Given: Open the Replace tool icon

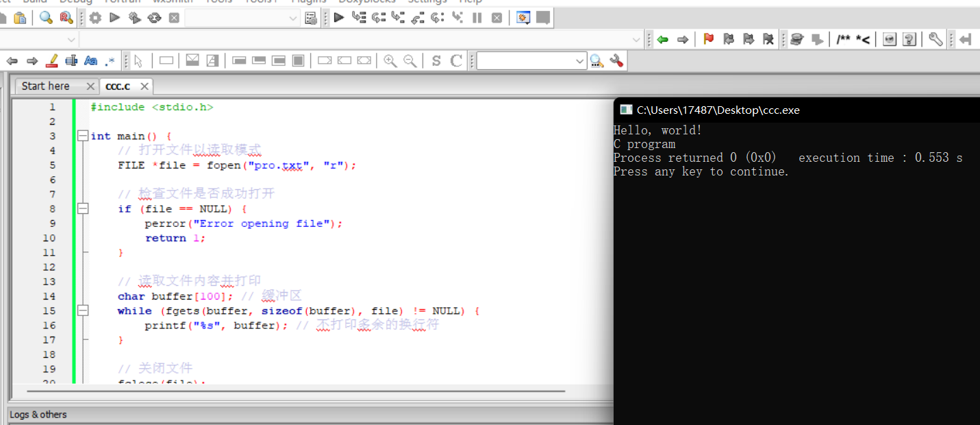Looking at the screenshot, I should pyautogui.click(x=66, y=18).
